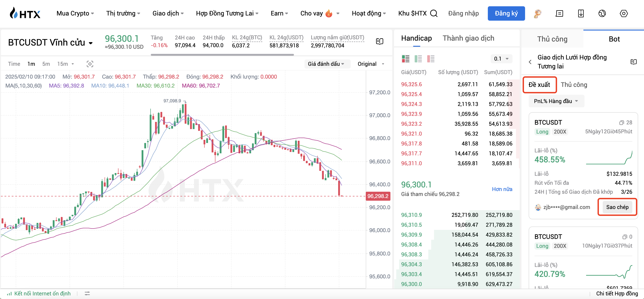The width and height of the screenshot is (644, 299).
Task: Click copy count icon on 420.79% bot card
Action: pyautogui.click(x=624, y=237)
